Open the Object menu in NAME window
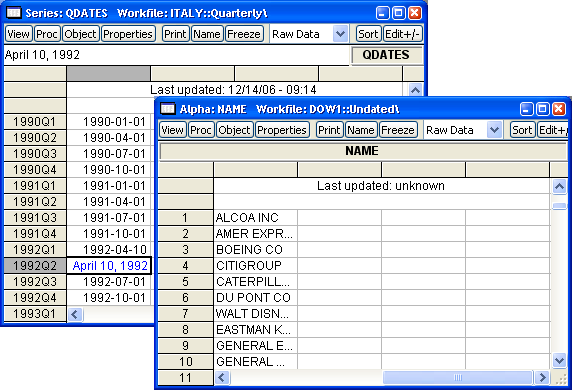 [234, 130]
